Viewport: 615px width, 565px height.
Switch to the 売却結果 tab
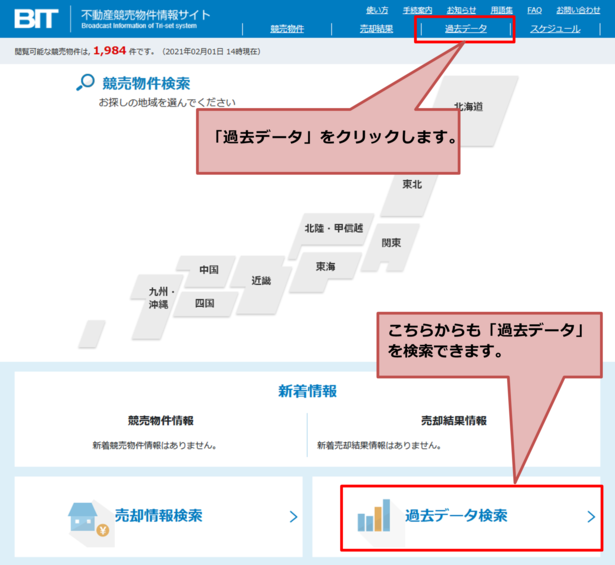coord(376,29)
